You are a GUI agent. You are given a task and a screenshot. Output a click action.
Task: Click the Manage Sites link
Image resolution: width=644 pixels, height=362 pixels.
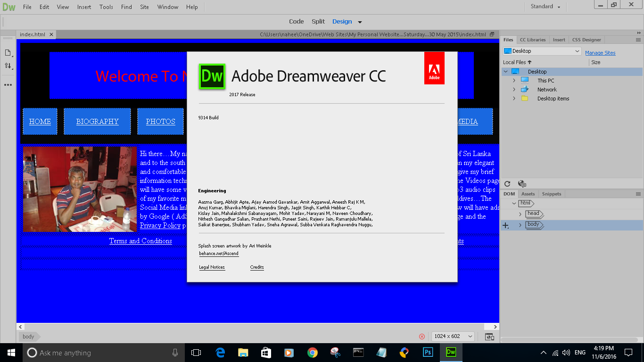tap(600, 53)
